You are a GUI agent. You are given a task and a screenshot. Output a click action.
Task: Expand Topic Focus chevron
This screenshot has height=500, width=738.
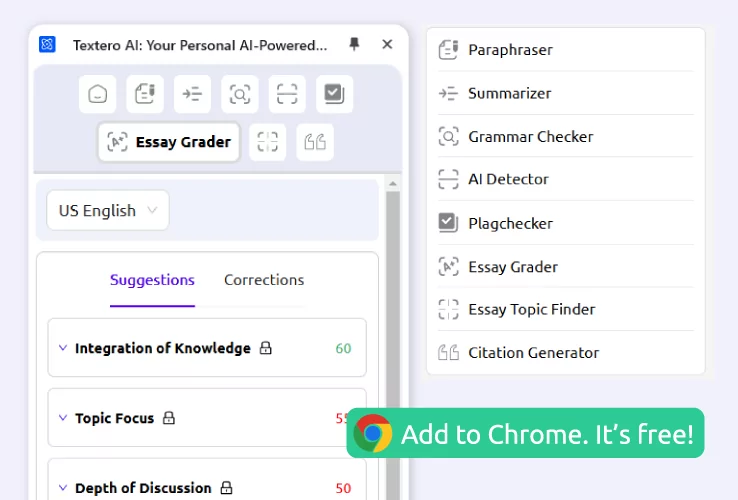point(63,418)
